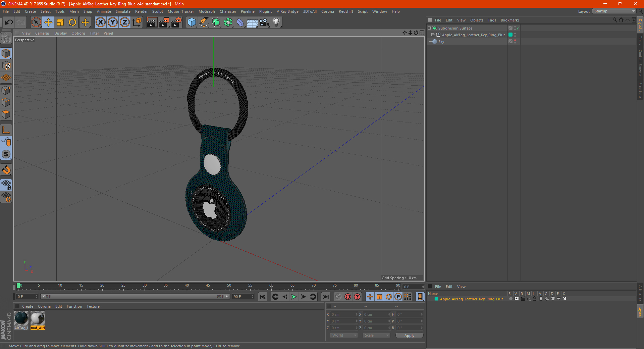
Task: Click Render Active View clapperboard
Action: point(152,22)
